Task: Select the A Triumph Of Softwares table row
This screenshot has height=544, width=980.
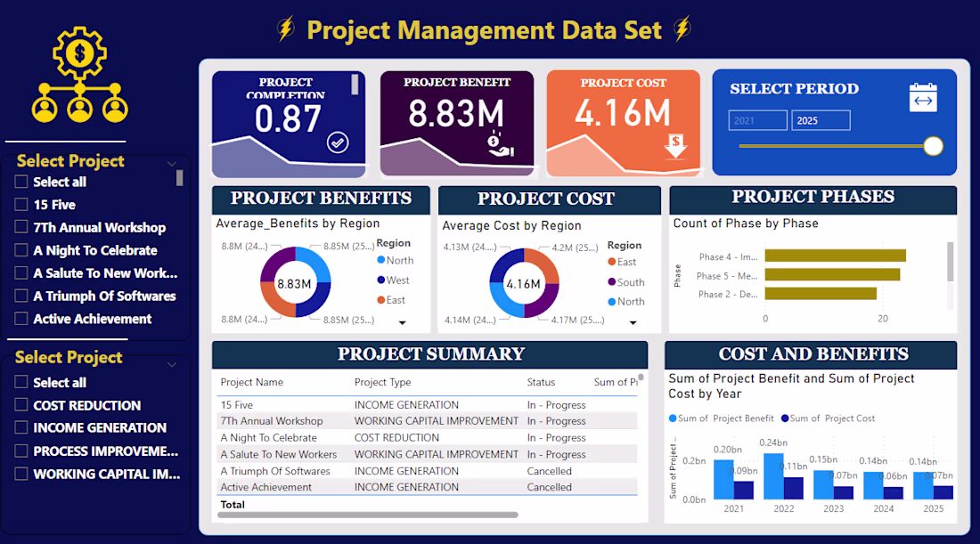Action: 428,471
